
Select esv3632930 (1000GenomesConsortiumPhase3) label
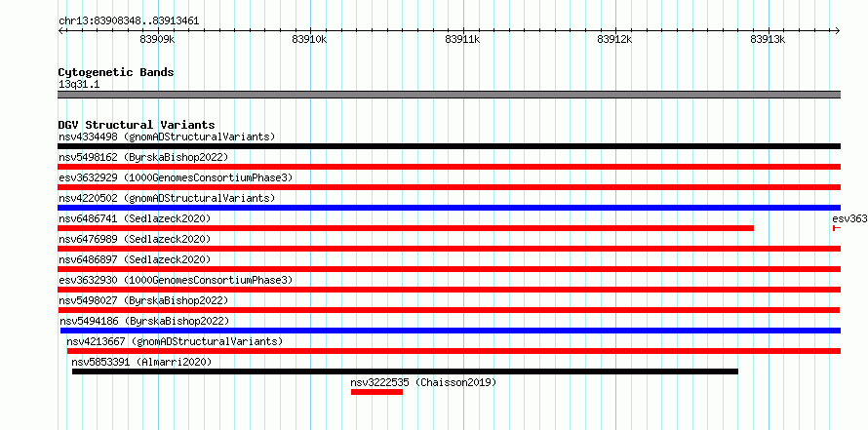tap(176, 280)
